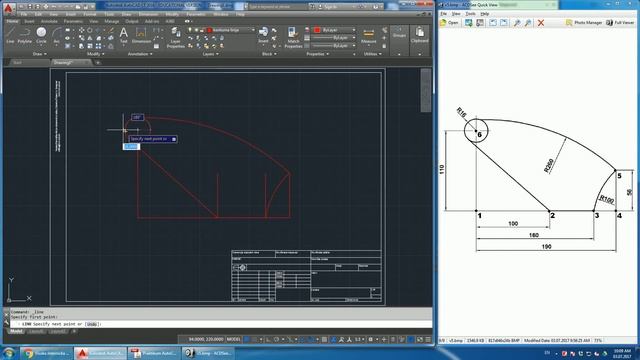Open the layer name dropdown list
Image resolution: width=640 pixels, height=360 pixels.
pyautogui.click(x=253, y=30)
